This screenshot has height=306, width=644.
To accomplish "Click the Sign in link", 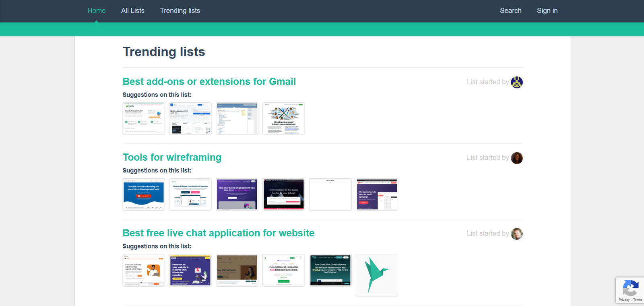I will 547,10.
